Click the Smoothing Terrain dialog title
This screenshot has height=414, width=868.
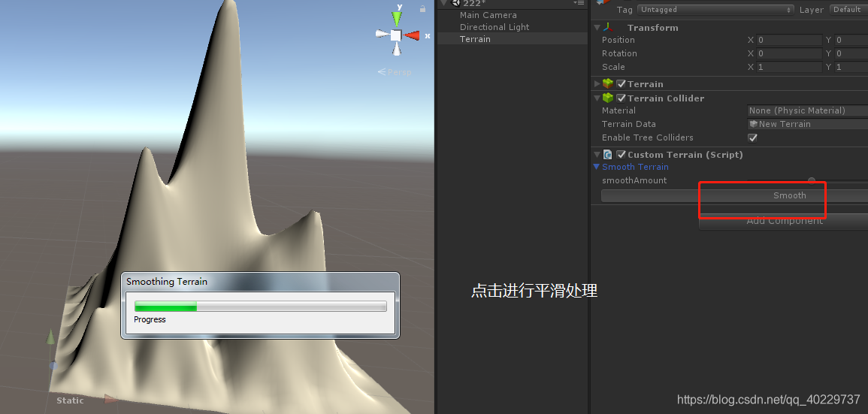tap(167, 282)
